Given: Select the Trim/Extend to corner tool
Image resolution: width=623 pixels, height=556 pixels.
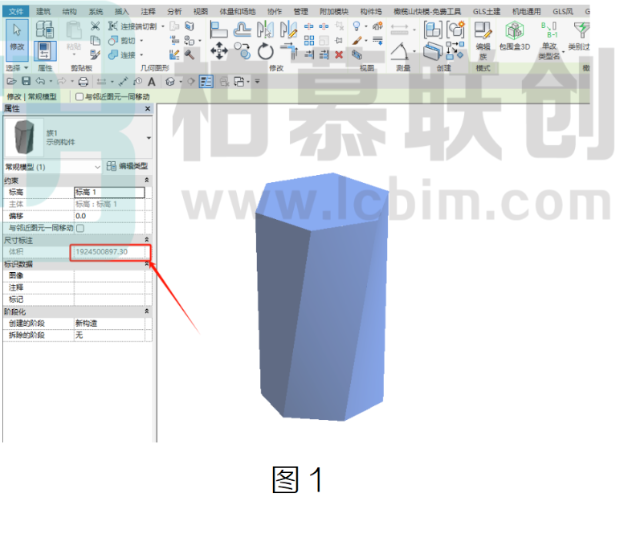Looking at the screenshot, I should 288,51.
